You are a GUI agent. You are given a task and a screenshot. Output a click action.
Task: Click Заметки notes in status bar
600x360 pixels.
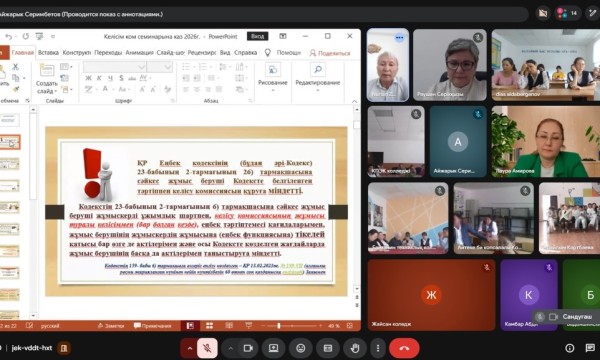(x=111, y=326)
